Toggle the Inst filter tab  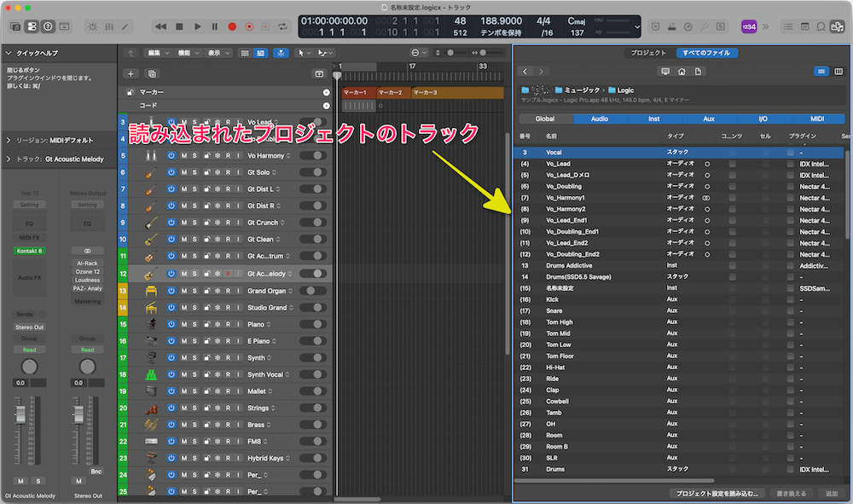click(x=654, y=119)
